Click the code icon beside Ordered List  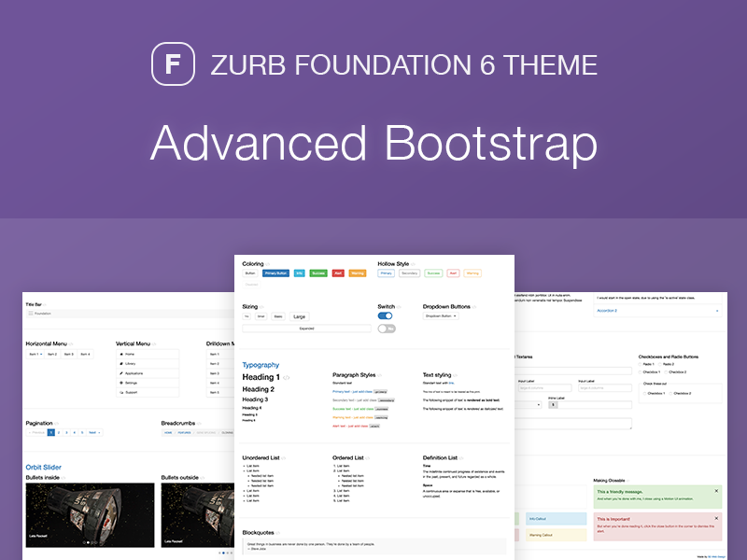(368, 458)
